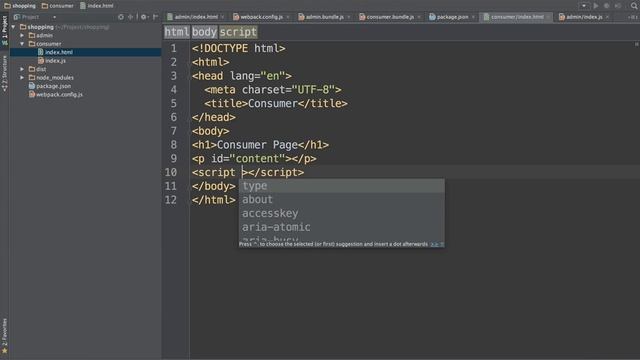Click consumer in navigation bar
The height and width of the screenshot is (360, 640).
(x=58, y=6)
